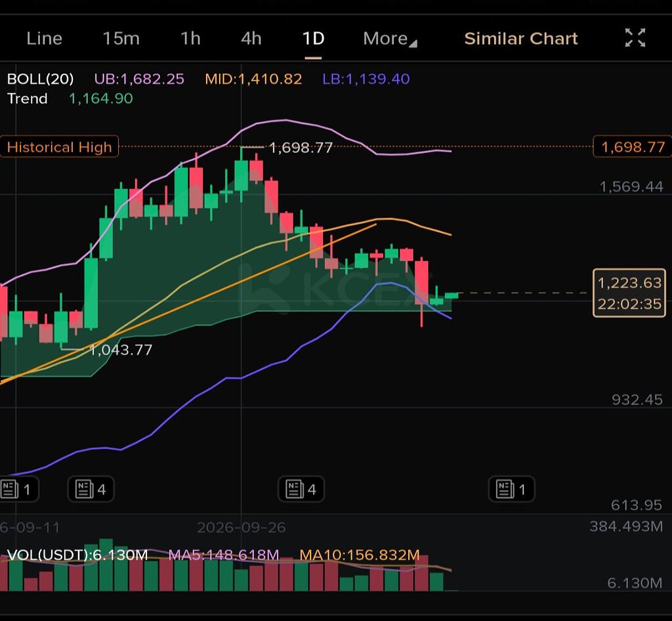
Task: Click the Trend indicator label
Action: click(28, 98)
